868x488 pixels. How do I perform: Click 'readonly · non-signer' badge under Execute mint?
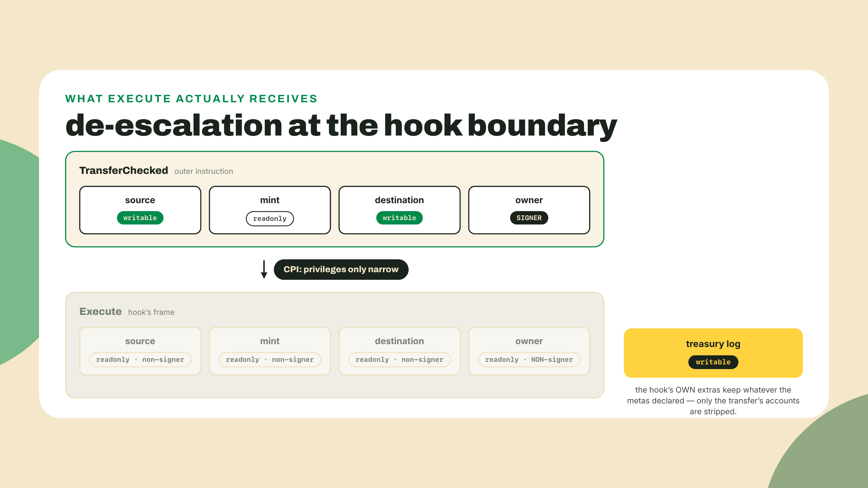[270, 360]
